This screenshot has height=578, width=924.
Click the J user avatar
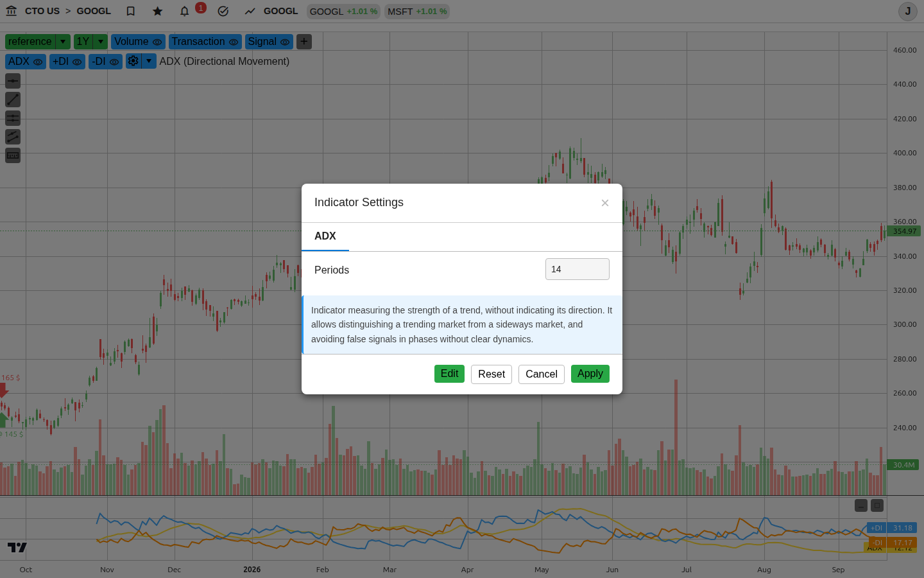(x=907, y=11)
